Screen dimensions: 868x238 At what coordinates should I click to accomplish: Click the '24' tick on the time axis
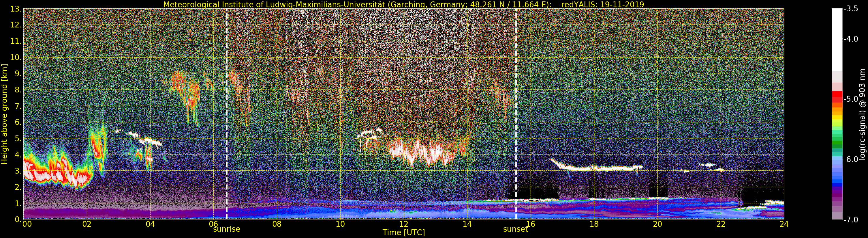(x=784, y=224)
